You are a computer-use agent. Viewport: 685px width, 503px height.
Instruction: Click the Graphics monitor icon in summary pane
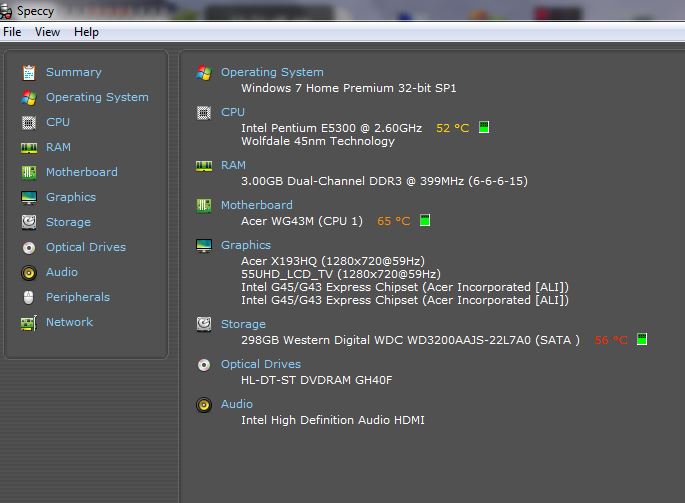point(204,246)
